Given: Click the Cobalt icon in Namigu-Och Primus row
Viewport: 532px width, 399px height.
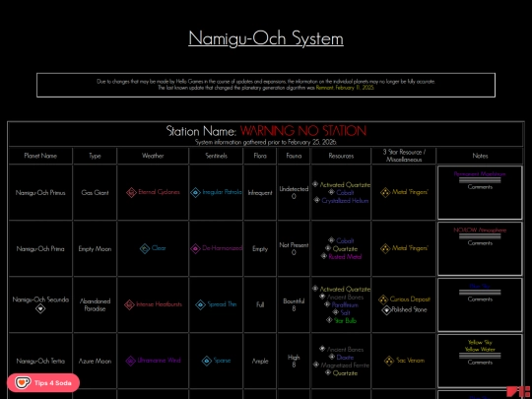Looking at the screenshot, I should 331,192.
